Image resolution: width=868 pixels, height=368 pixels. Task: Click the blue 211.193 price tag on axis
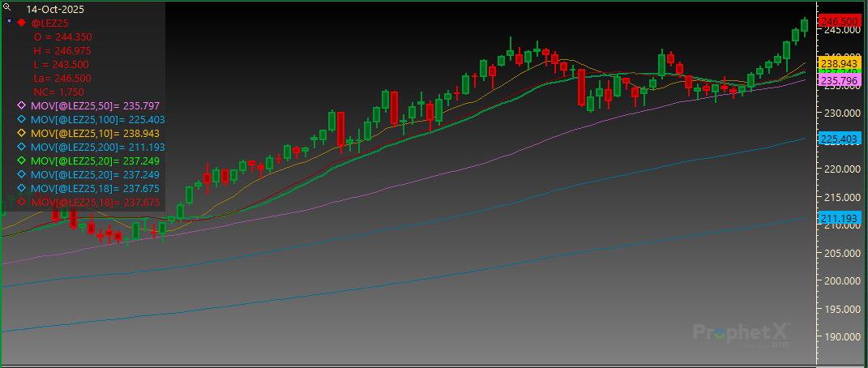point(840,218)
